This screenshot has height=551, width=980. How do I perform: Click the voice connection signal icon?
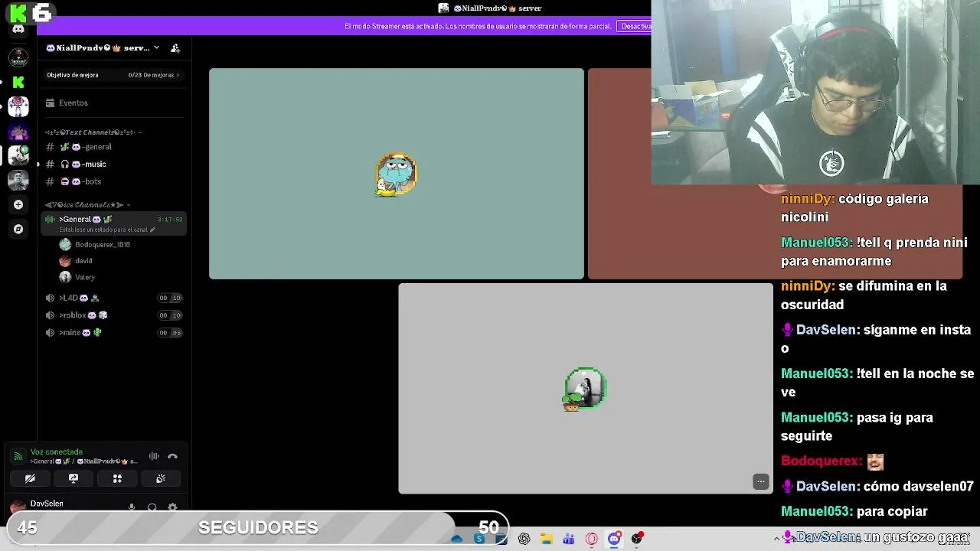(x=18, y=456)
